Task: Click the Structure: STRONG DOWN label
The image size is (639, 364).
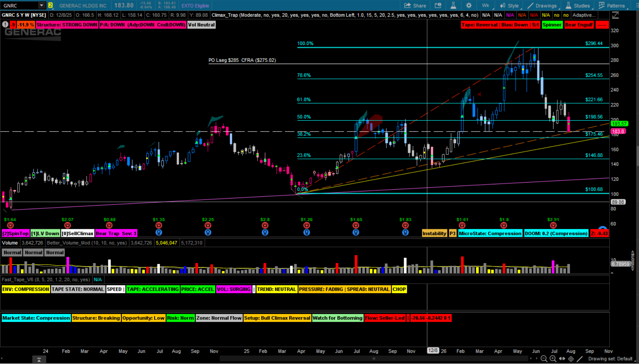Action: (x=67, y=25)
